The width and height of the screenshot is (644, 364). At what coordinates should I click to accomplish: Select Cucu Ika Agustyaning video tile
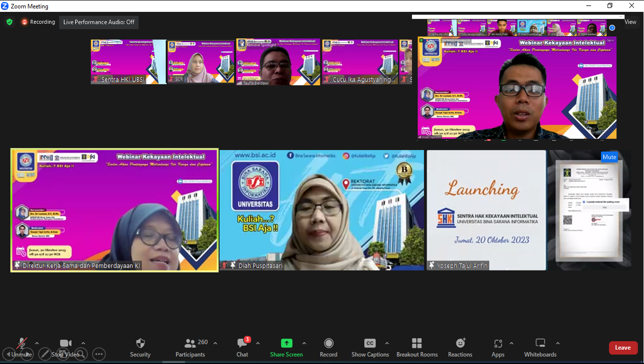pos(360,62)
